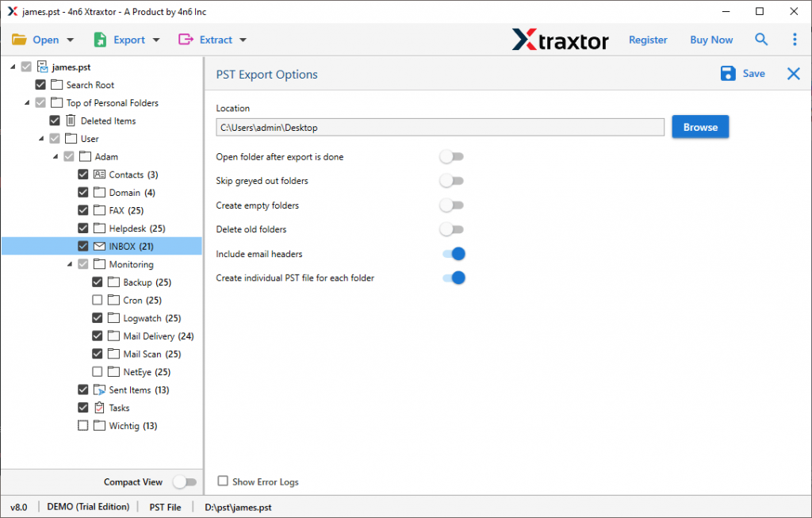This screenshot has width=812, height=518.
Task: Click the Xtraxtor logo in the header
Action: pyautogui.click(x=560, y=39)
